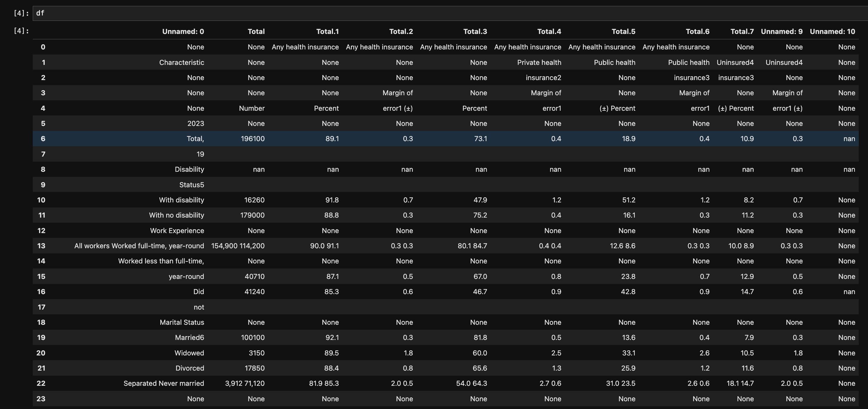Click the Disability cell in row 8
The height and width of the screenshot is (409, 868).
pos(189,169)
